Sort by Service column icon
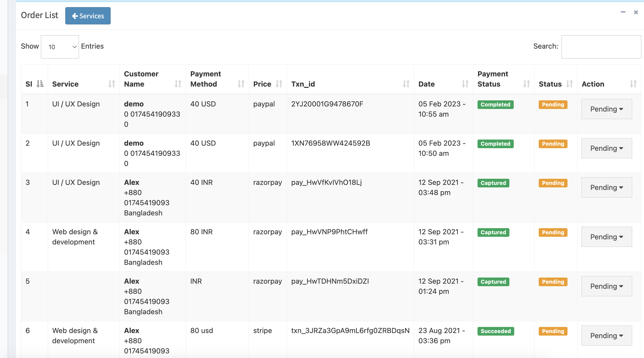Image resolution: width=644 pixels, height=358 pixels. click(112, 84)
